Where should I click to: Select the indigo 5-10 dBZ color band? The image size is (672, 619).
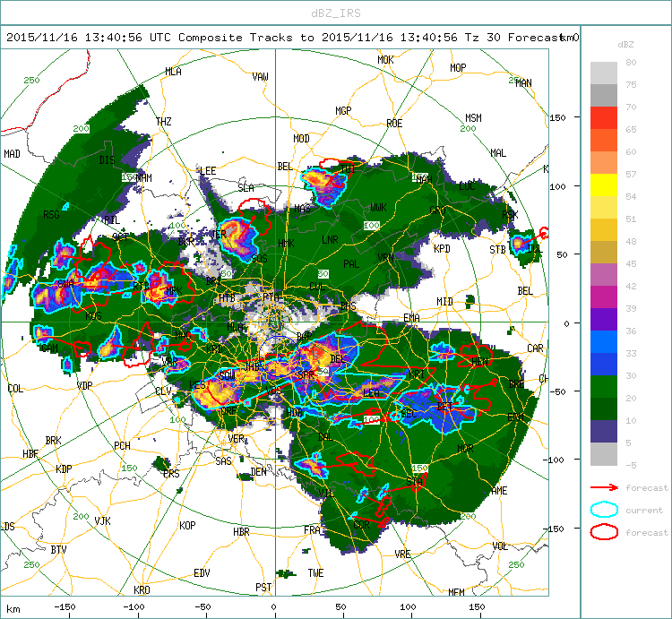(603, 432)
